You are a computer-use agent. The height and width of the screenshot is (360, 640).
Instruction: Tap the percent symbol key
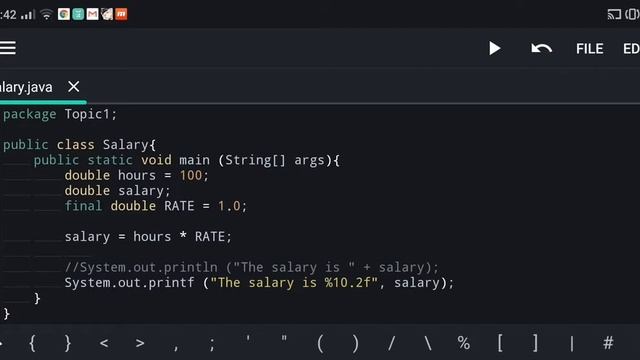(464, 343)
